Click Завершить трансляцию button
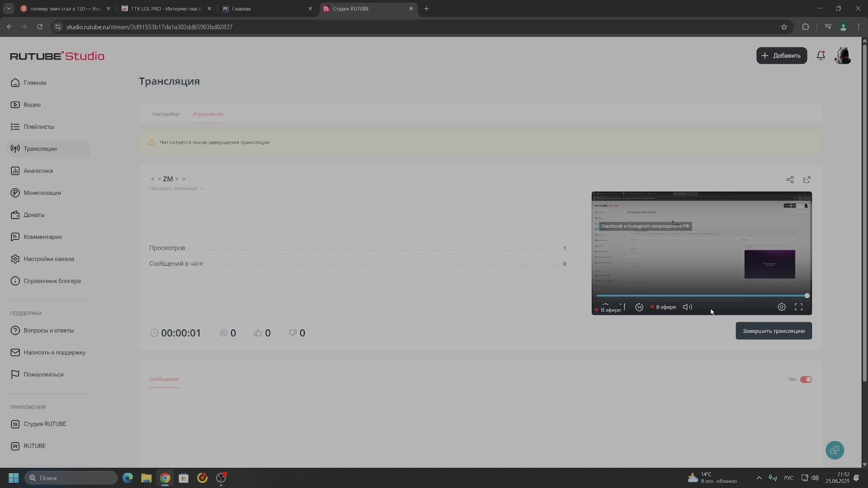 click(773, 331)
